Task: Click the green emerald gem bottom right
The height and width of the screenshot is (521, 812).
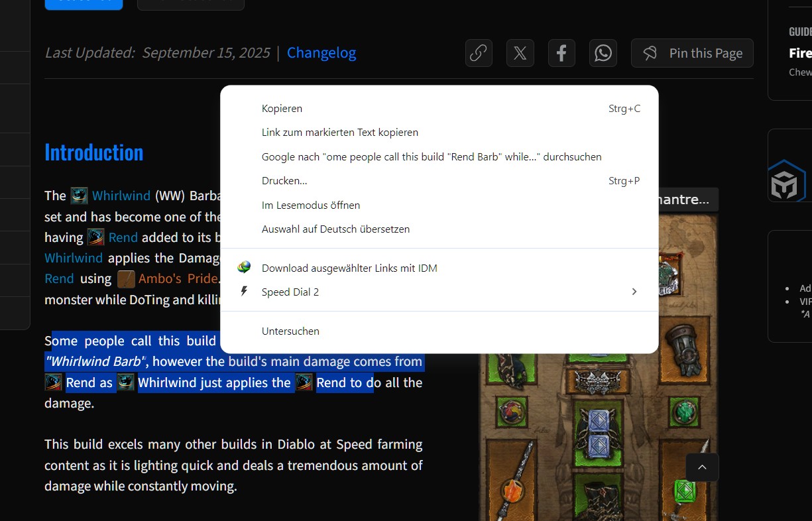Action: (x=683, y=491)
